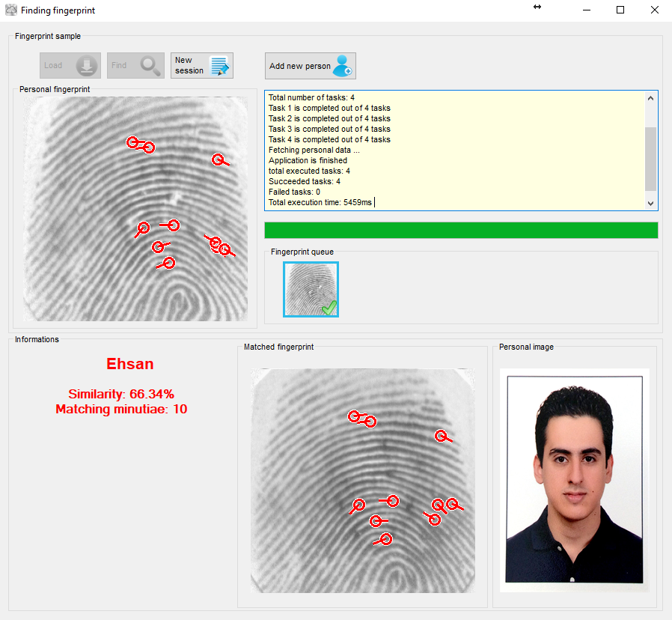Click the log scrollbar thumb

[650, 159]
